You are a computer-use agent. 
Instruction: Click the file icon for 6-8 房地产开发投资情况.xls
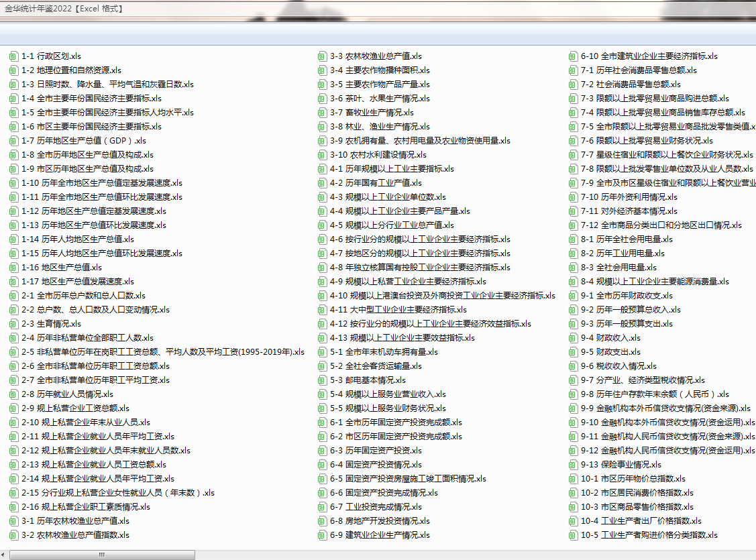(322, 522)
